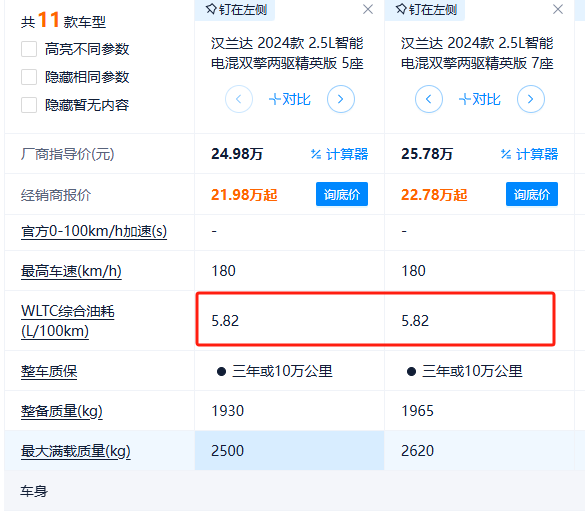Screen dimensions: 585x511
Task: Click 询底价 for 21.98万起 price
Action: point(342,194)
